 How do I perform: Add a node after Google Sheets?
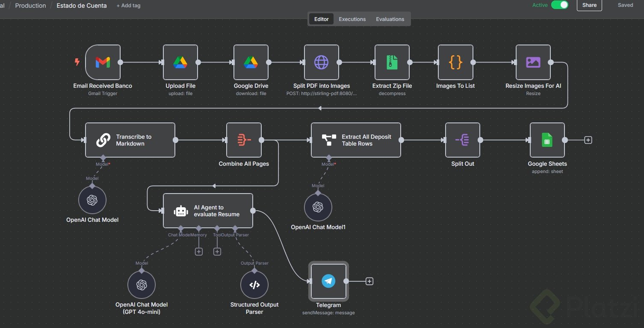pos(588,140)
